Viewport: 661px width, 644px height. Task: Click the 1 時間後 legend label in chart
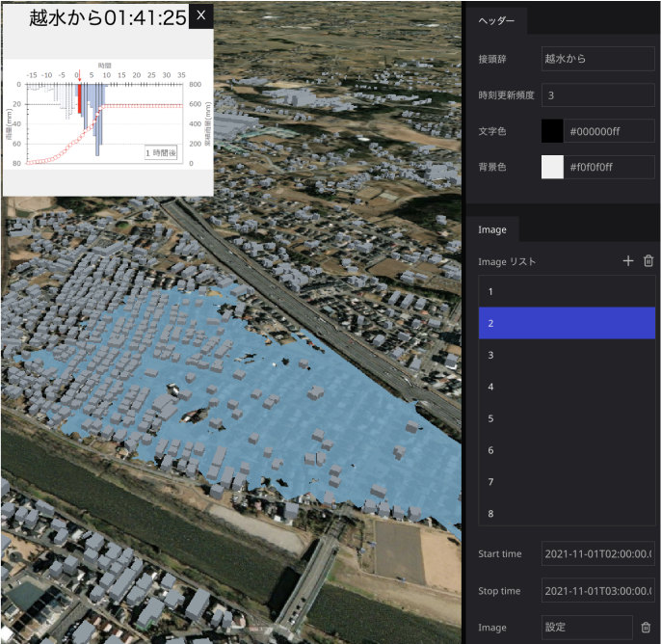pyautogui.click(x=161, y=153)
